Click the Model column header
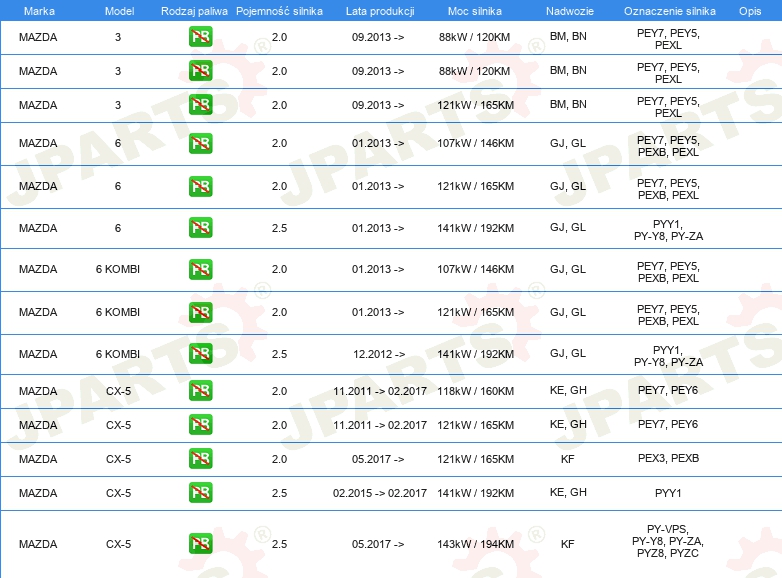The height and width of the screenshot is (578, 782). click(119, 11)
